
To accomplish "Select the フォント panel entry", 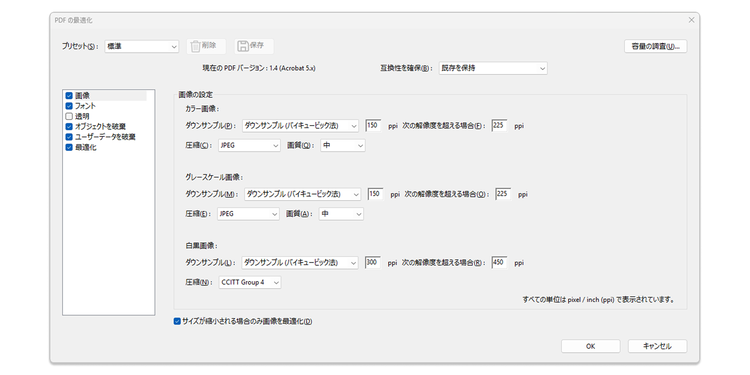I will click(x=85, y=106).
